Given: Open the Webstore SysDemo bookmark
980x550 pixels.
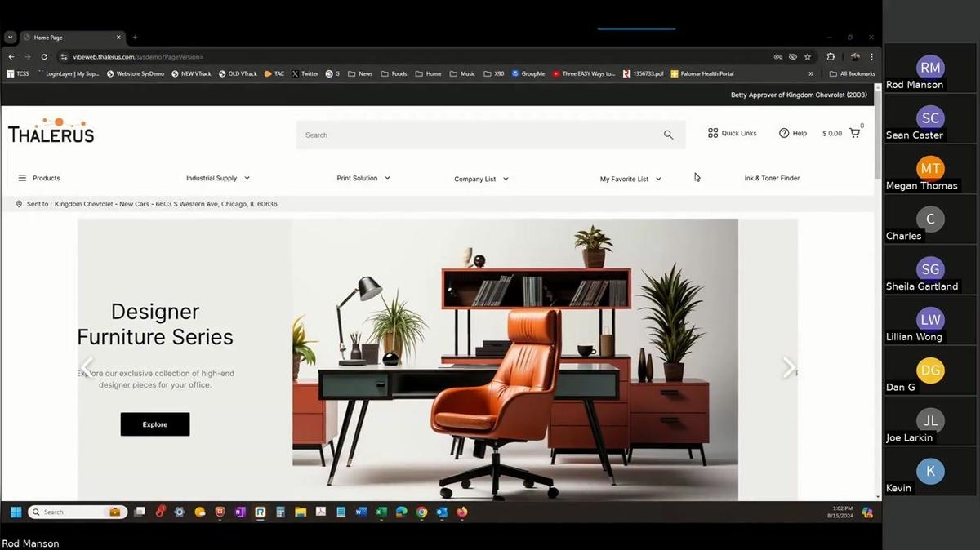Looking at the screenshot, I should coord(135,73).
